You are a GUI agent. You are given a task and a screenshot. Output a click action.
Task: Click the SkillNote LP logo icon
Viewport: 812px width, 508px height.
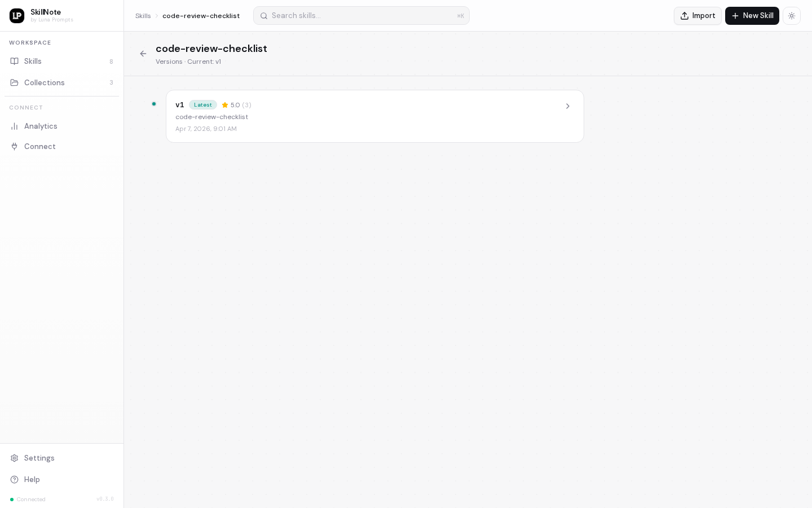tap(17, 16)
